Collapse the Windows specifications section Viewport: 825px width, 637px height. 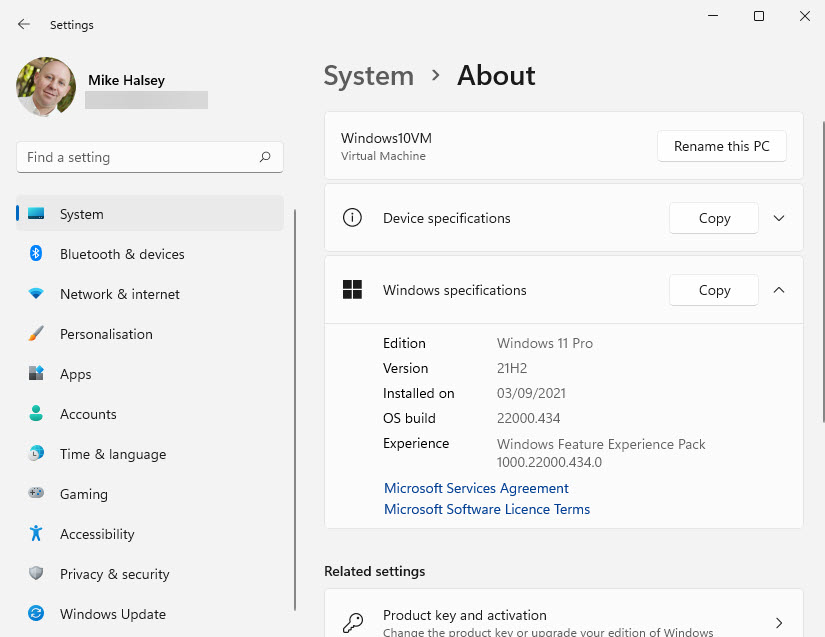click(x=779, y=290)
